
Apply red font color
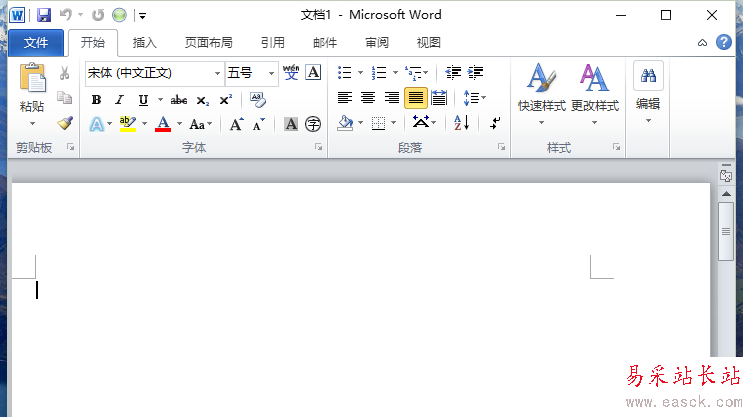pos(163,124)
